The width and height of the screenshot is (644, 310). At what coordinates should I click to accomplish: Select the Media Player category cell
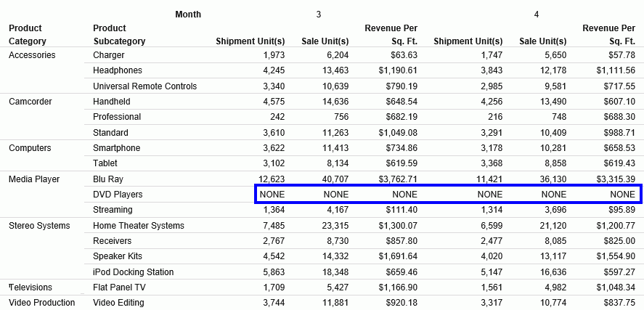click(x=34, y=179)
